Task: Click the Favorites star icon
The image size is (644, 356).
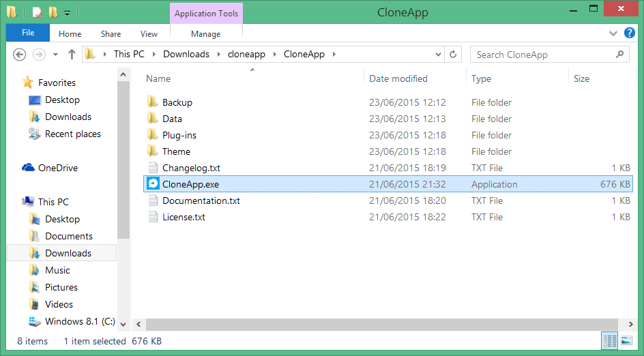Action: 27,82
